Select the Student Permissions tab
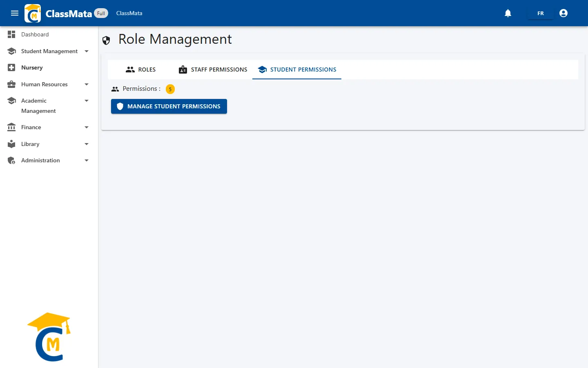The width and height of the screenshot is (588, 368). (x=297, y=70)
